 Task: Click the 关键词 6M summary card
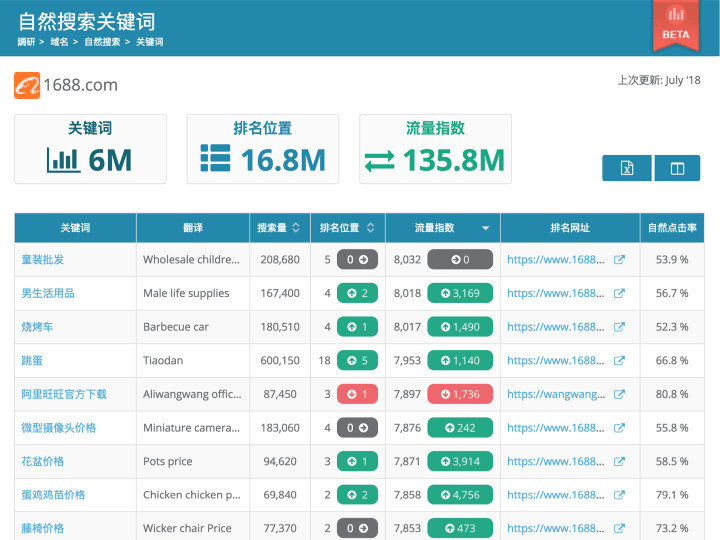90,149
